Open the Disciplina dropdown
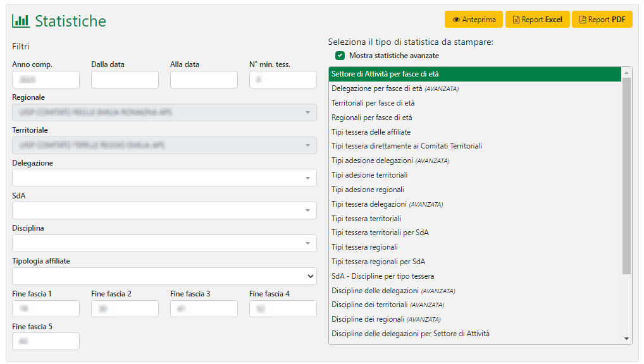The height and width of the screenshot is (364, 644). tap(164, 243)
